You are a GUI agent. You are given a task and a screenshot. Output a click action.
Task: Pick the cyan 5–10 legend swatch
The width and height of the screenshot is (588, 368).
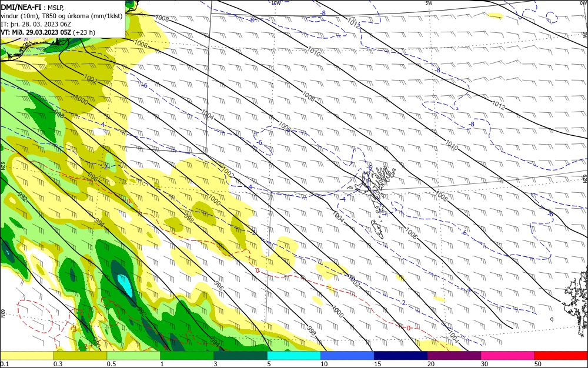[294, 356]
